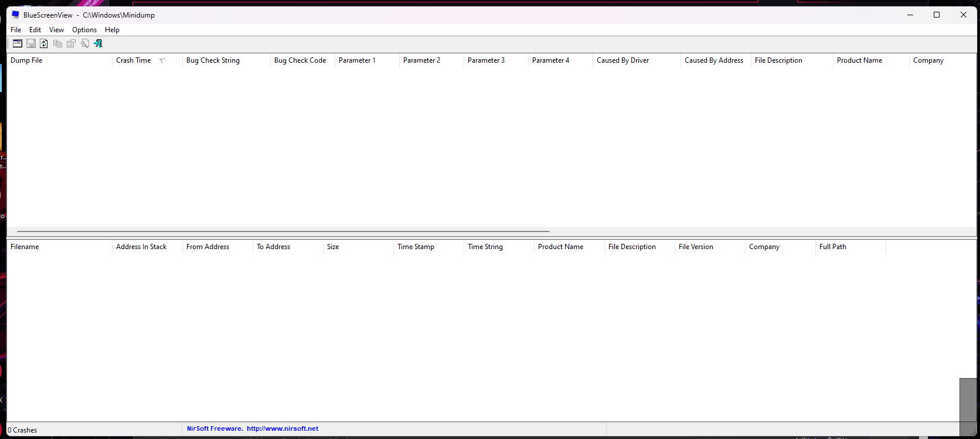Screen dimensions: 980x439
Task: Sort by Size column header
Action: 358,247
